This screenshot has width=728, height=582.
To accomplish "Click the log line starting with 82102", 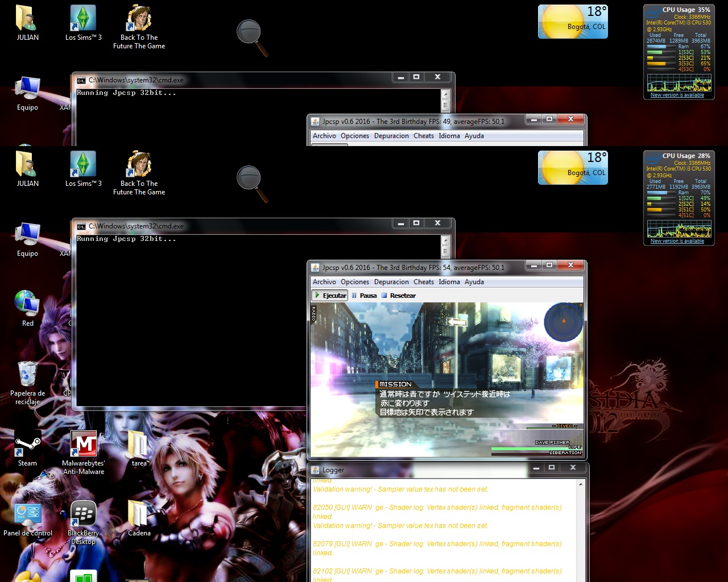I will pos(437,575).
